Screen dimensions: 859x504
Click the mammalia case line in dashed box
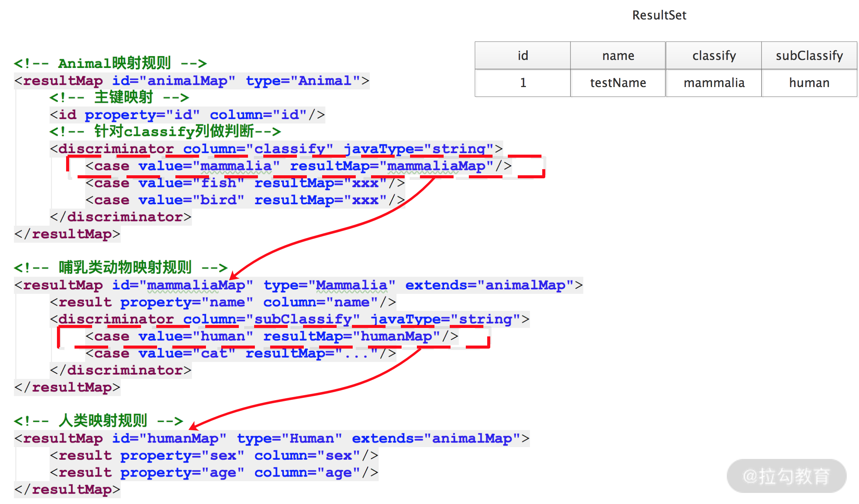pos(298,166)
